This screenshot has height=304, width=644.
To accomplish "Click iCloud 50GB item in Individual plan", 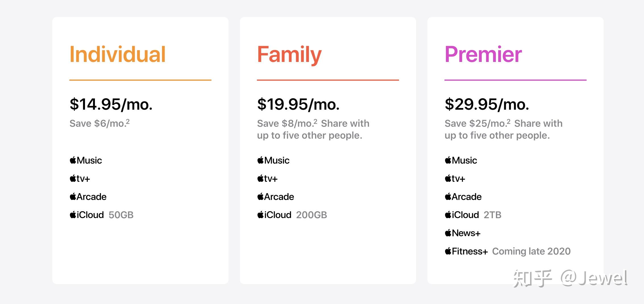I will tap(101, 215).
